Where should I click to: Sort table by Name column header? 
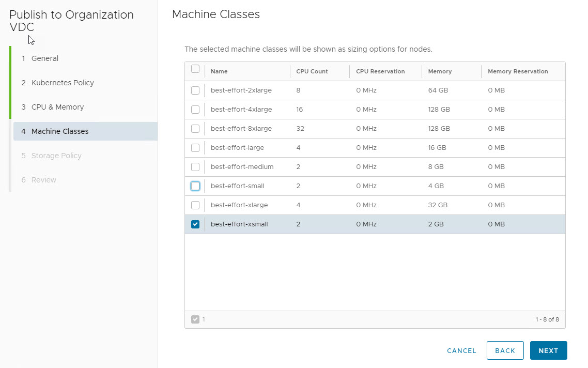(219, 71)
